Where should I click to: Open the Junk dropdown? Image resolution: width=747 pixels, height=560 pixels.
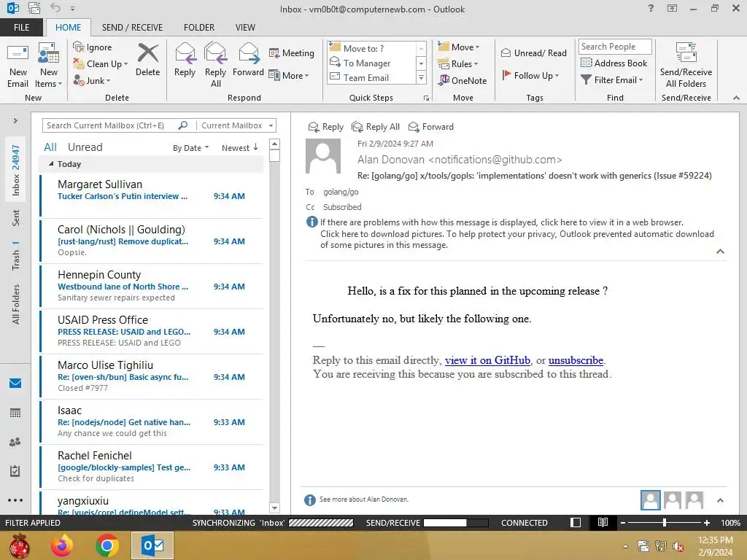pyautogui.click(x=92, y=80)
